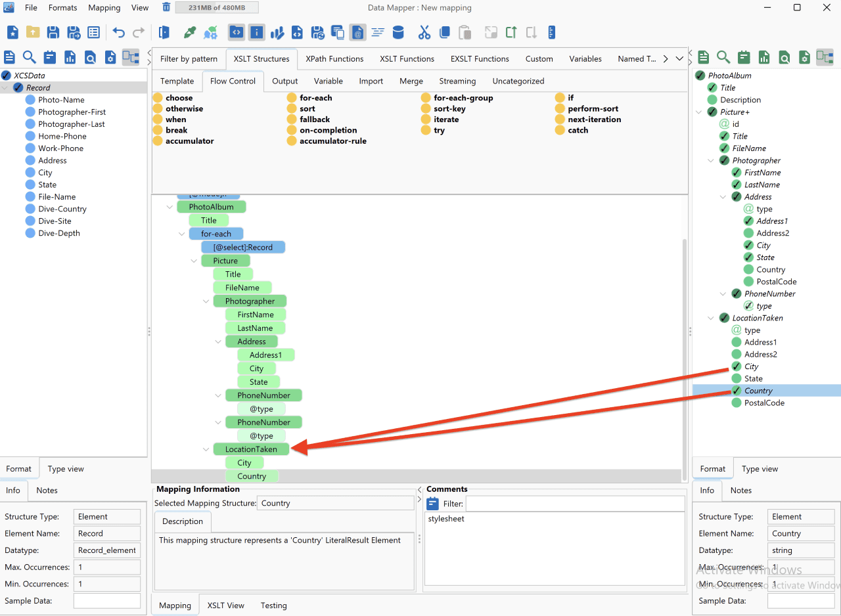The height and width of the screenshot is (616, 841).
Task: Select the 'on-completion' structure
Action: click(329, 130)
